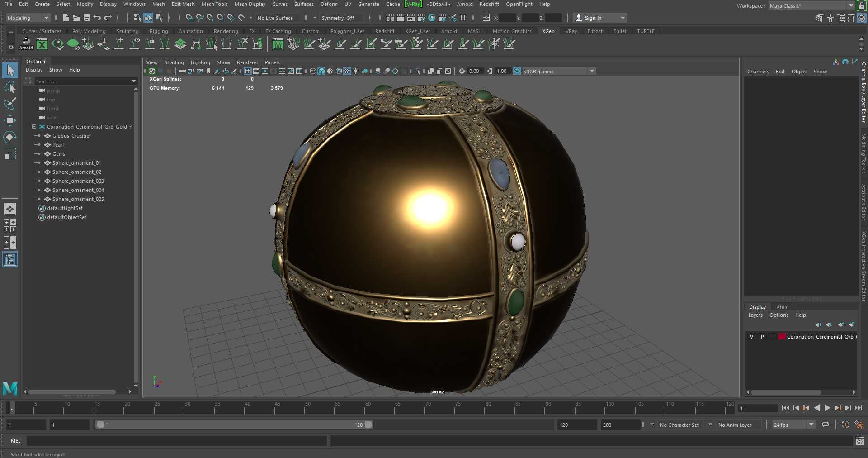Click the Undo arrow icon
This screenshot has height=458, width=868.
tap(97, 18)
